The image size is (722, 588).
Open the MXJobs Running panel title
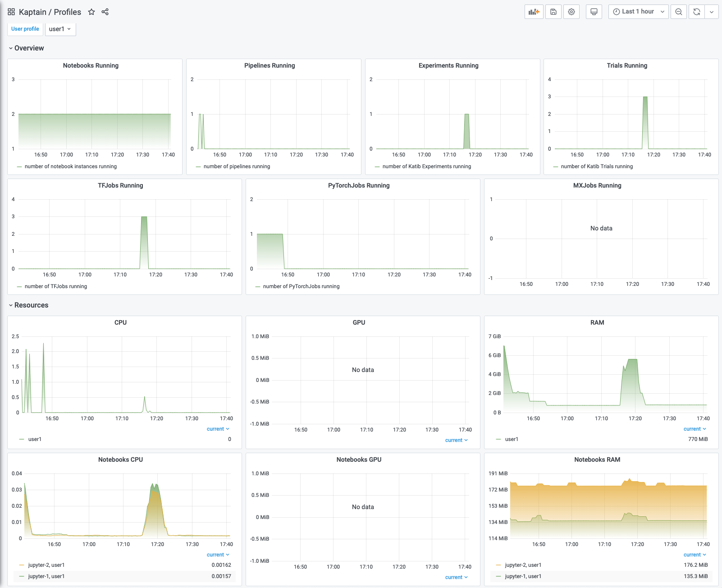pyautogui.click(x=597, y=185)
